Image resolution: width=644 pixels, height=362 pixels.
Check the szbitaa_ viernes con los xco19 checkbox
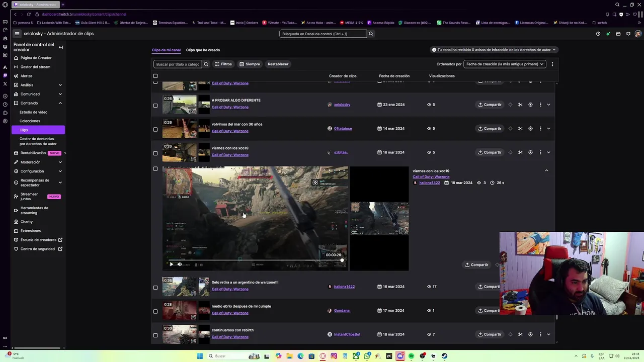pyautogui.click(x=155, y=153)
